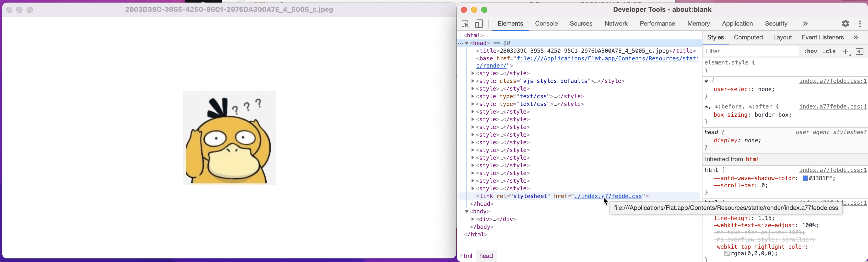Toggle the computed styles sidebar icon
This screenshot has width=868, height=262.
click(860, 51)
